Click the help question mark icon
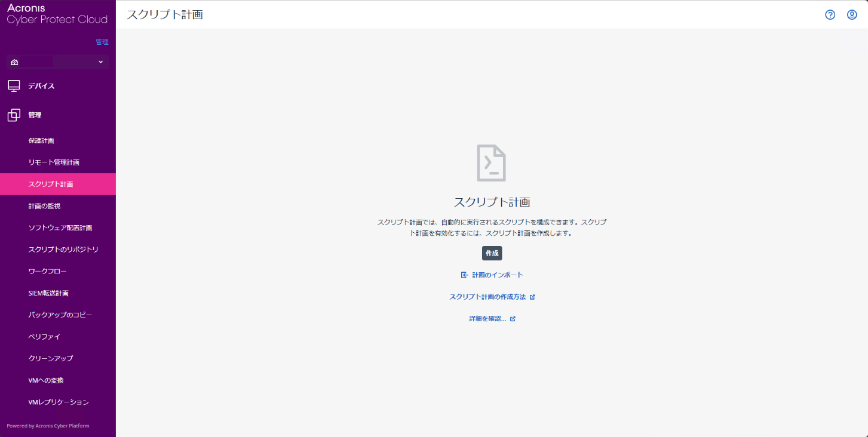The height and width of the screenshot is (437, 868). (x=830, y=15)
